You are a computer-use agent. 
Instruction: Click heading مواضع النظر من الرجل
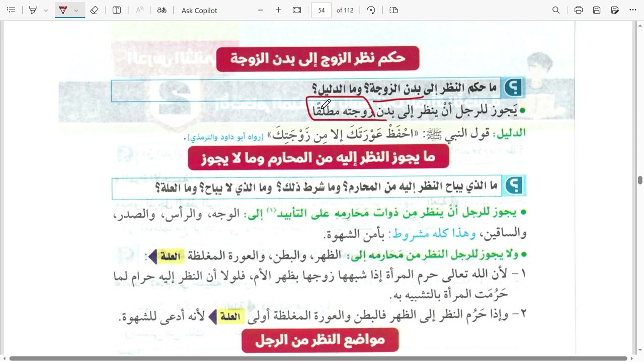coord(320,340)
